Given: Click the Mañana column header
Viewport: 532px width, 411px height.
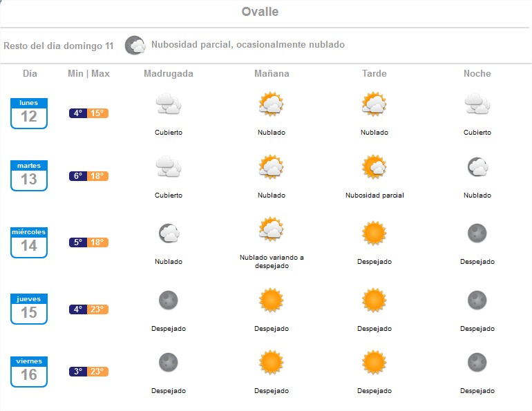Looking at the screenshot, I should click(272, 73).
